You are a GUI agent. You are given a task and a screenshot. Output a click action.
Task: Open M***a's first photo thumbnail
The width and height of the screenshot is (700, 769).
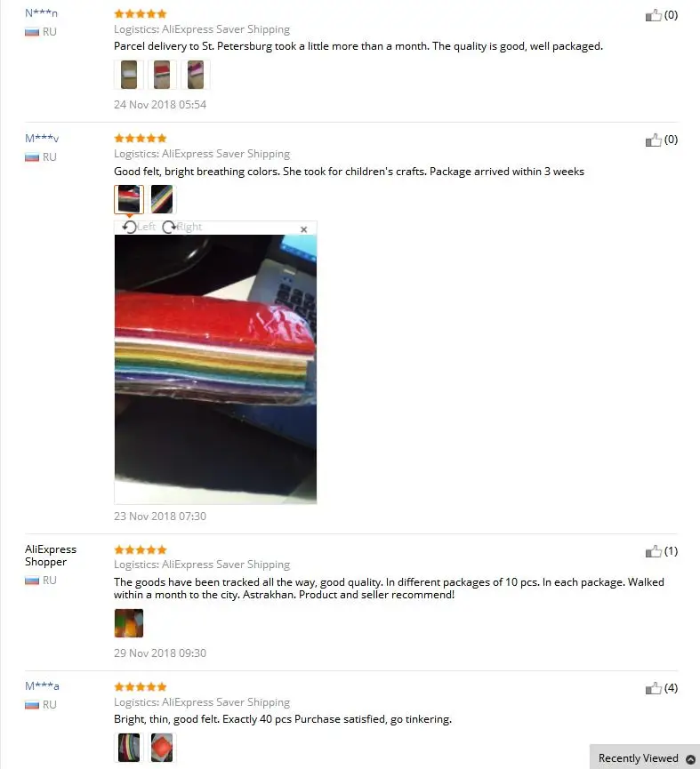pyautogui.click(x=129, y=748)
